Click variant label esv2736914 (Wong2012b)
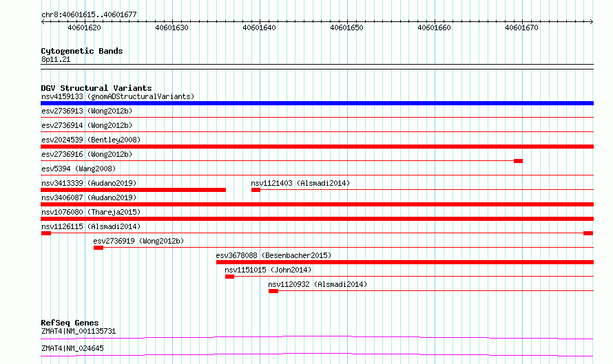Viewport: 613px width, 364px height. coord(87,125)
